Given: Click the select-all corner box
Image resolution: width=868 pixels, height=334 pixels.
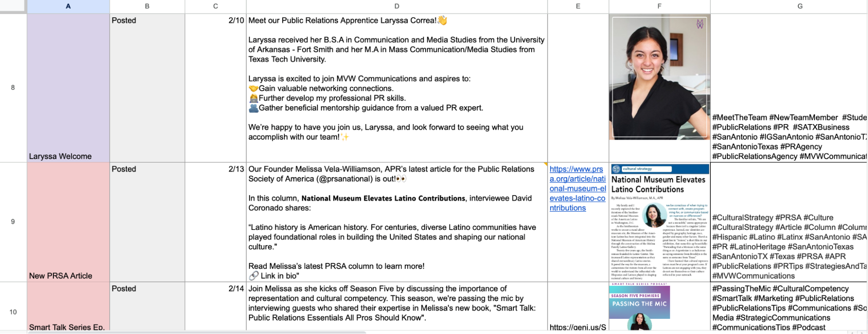Looking at the screenshot, I should click(12, 6).
